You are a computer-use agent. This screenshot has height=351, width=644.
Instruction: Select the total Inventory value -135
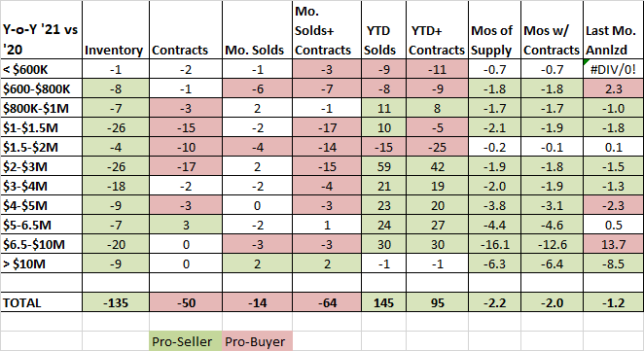click(x=116, y=302)
